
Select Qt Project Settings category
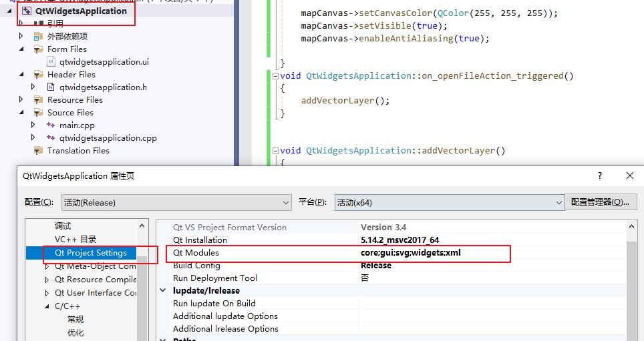point(91,253)
